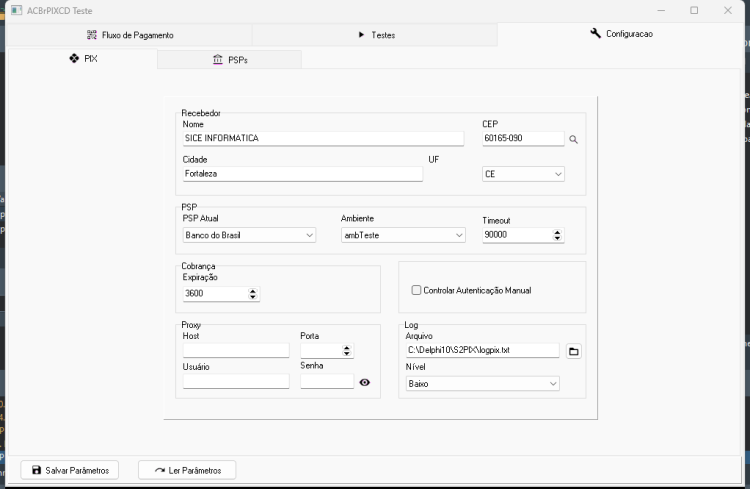
Task: Expand the Ambiente combo box
Action: (x=403, y=235)
